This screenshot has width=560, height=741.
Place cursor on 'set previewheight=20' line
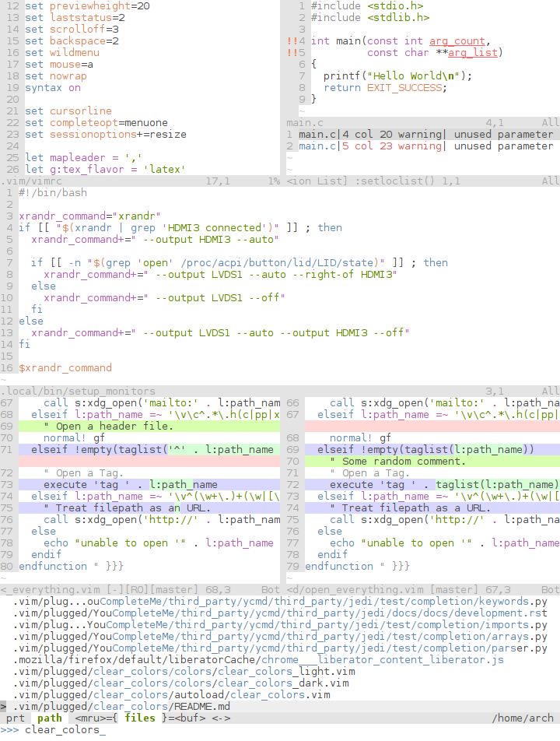pos(87,6)
